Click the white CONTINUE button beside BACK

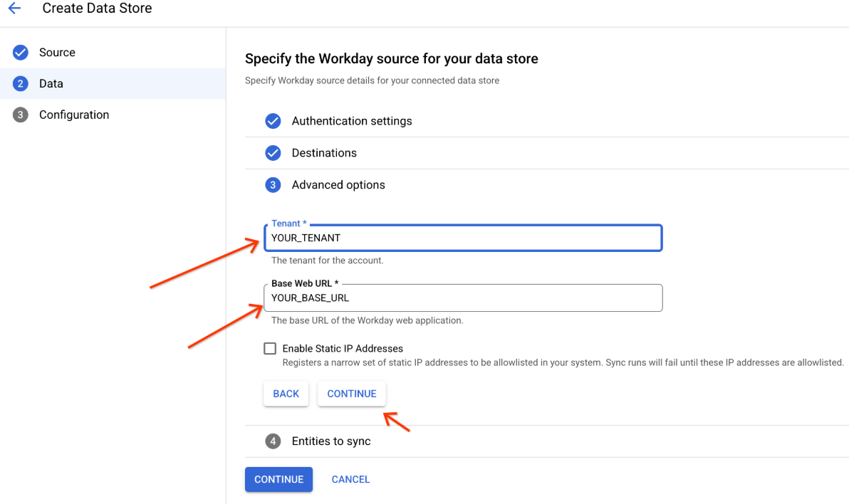point(351,394)
